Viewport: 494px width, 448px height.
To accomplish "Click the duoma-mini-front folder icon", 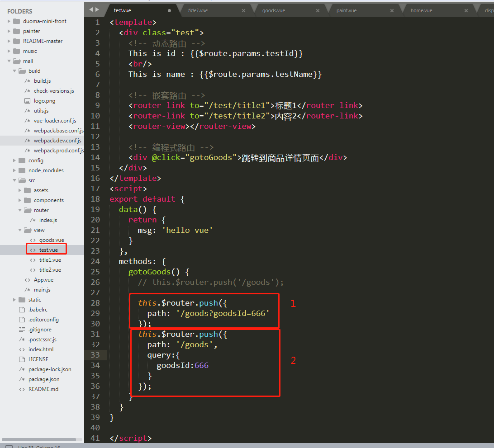I will coord(16,21).
